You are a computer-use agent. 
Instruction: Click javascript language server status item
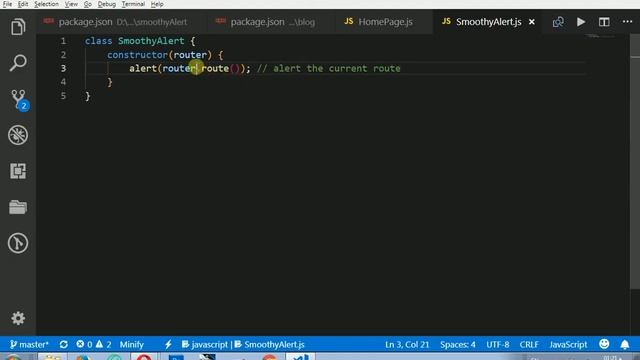coord(205,344)
